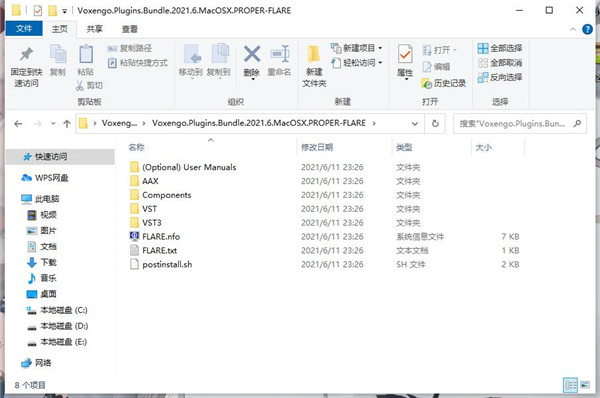600x398 pixels.
Task: Click the Pin to Quick access icon
Action: (26, 54)
